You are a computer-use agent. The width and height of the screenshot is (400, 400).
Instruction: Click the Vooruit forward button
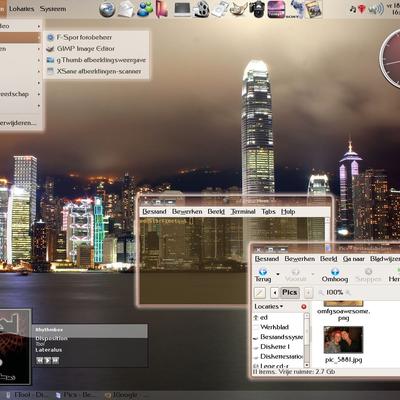point(295,275)
